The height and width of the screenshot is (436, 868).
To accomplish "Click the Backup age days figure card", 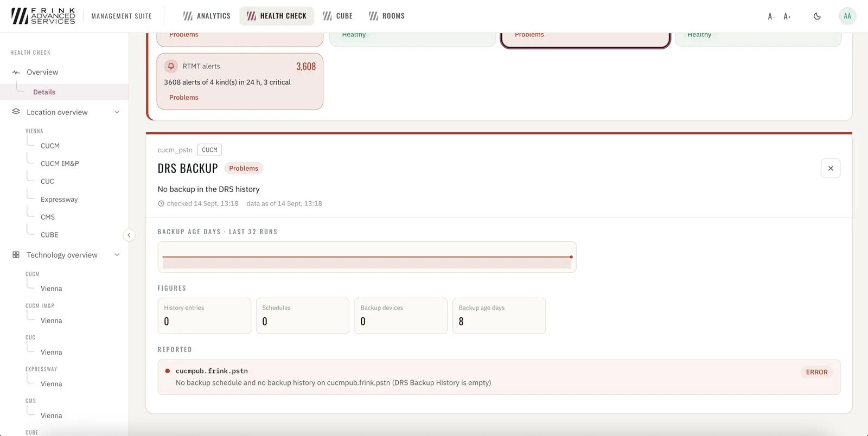I will pos(499,316).
